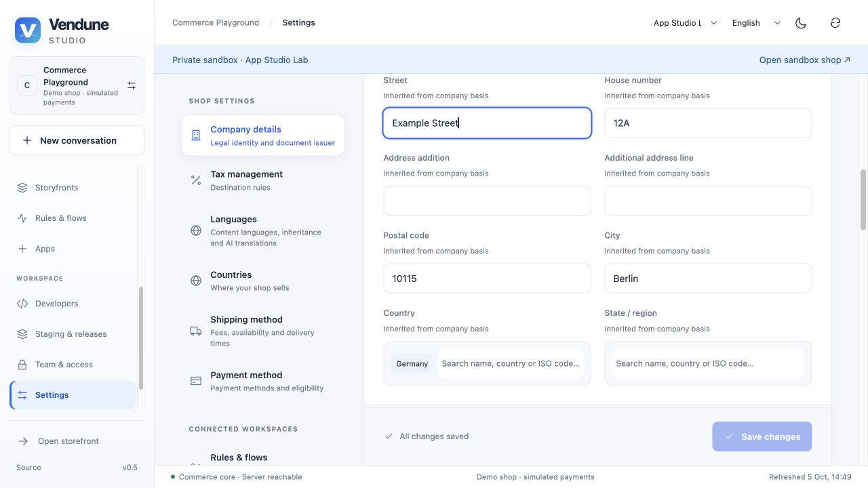Screen dimensions: 868x488
Task: Open the English language dropdown
Action: 757,23
